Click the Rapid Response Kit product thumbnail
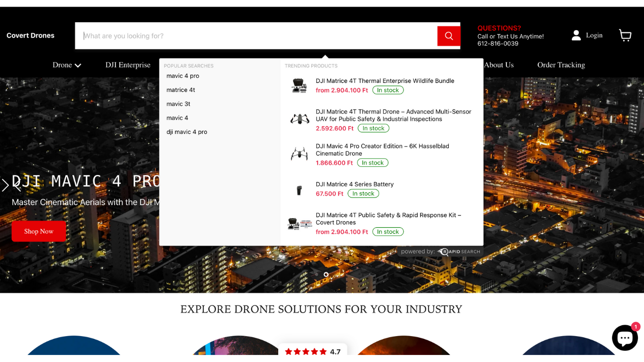 (x=299, y=223)
